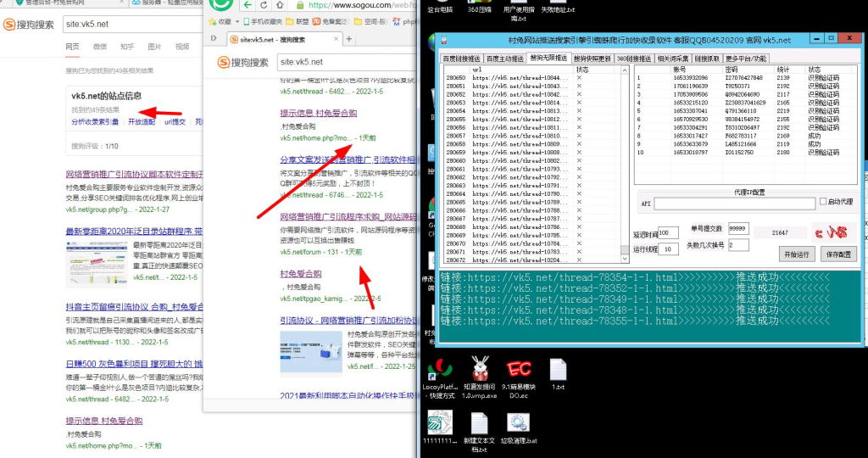
Task: Open 提示信息 村兔爱合购 result in front browser
Action: click(x=319, y=113)
